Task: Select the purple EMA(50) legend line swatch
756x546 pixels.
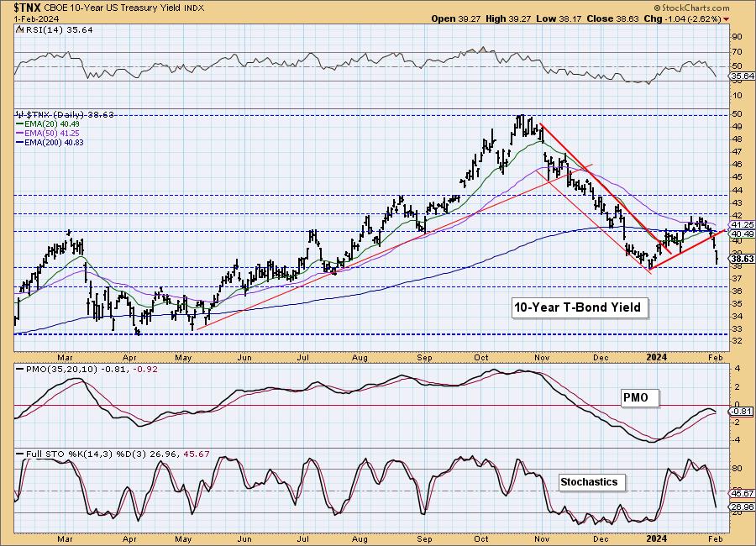Action: (20, 133)
